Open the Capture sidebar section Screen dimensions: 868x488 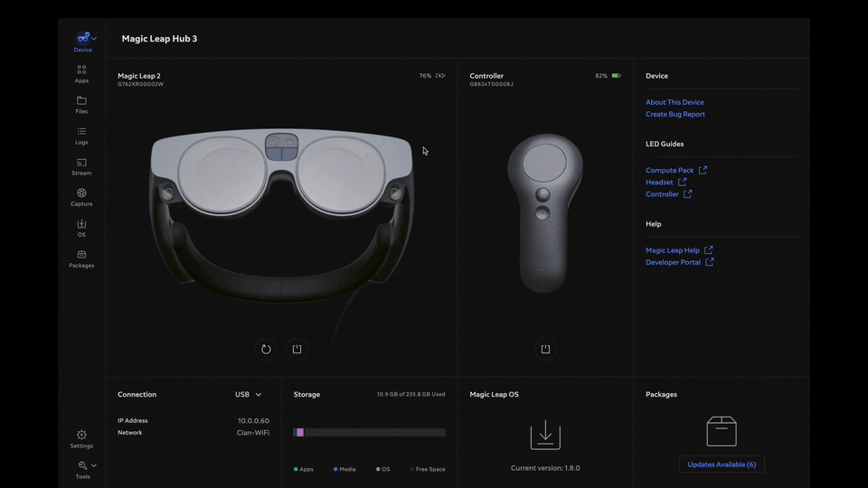pos(81,198)
